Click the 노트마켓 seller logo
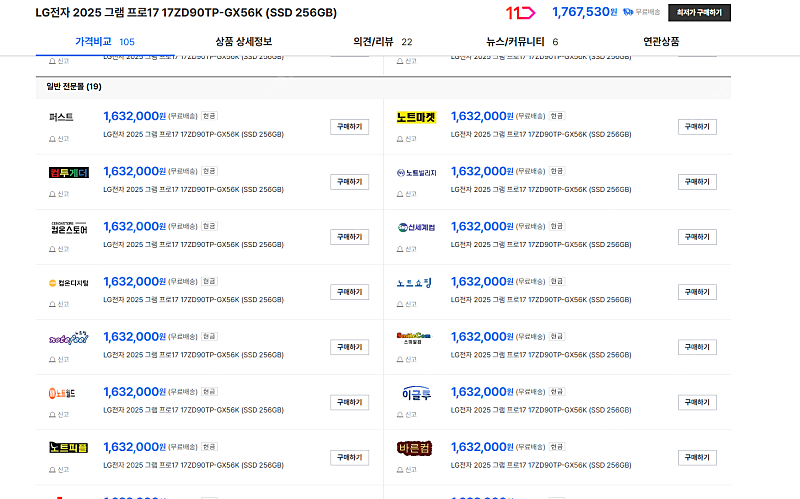 point(416,117)
